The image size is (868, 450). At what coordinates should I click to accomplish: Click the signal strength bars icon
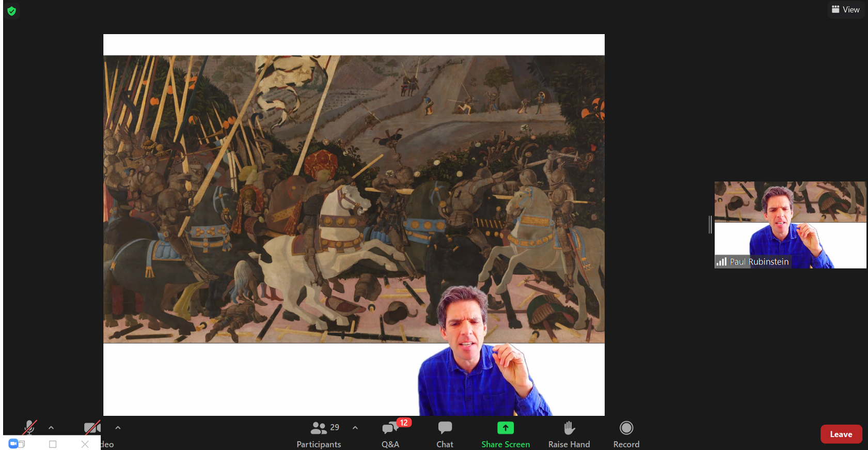coord(721,262)
